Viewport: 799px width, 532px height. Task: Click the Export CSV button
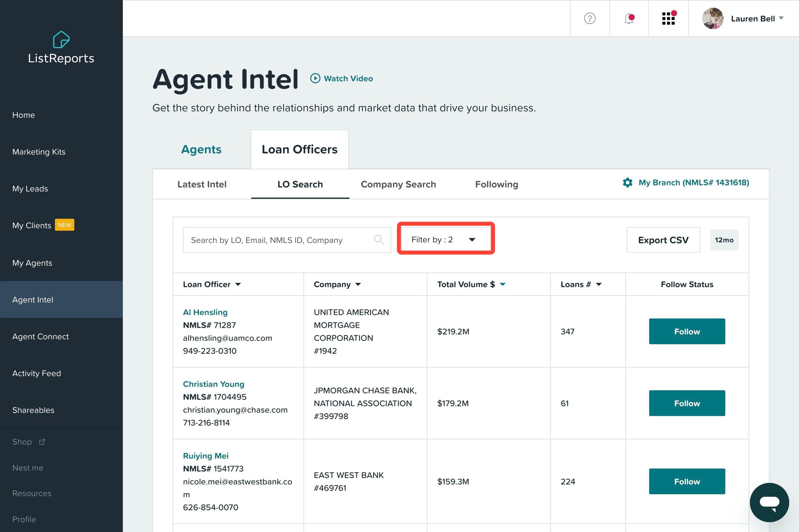pos(663,240)
